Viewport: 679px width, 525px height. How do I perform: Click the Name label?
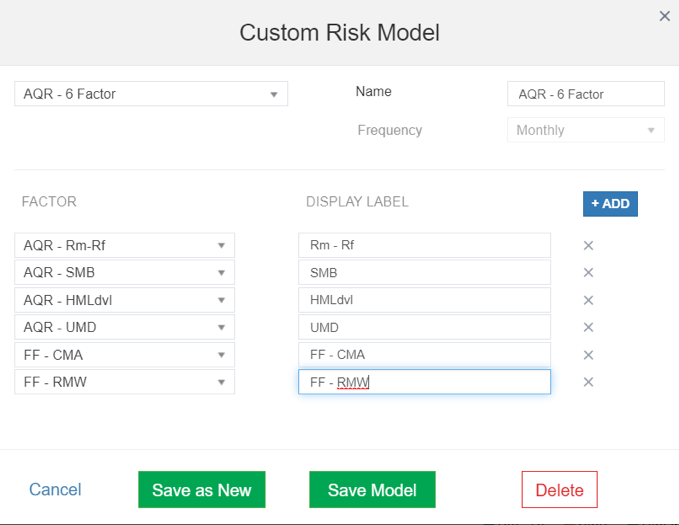373,91
